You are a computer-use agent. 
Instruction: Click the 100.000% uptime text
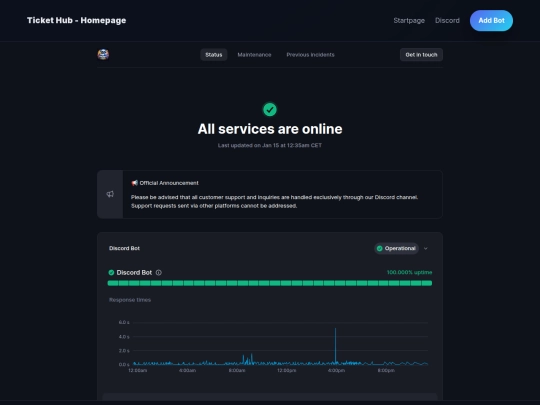click(x=409, y=272)
